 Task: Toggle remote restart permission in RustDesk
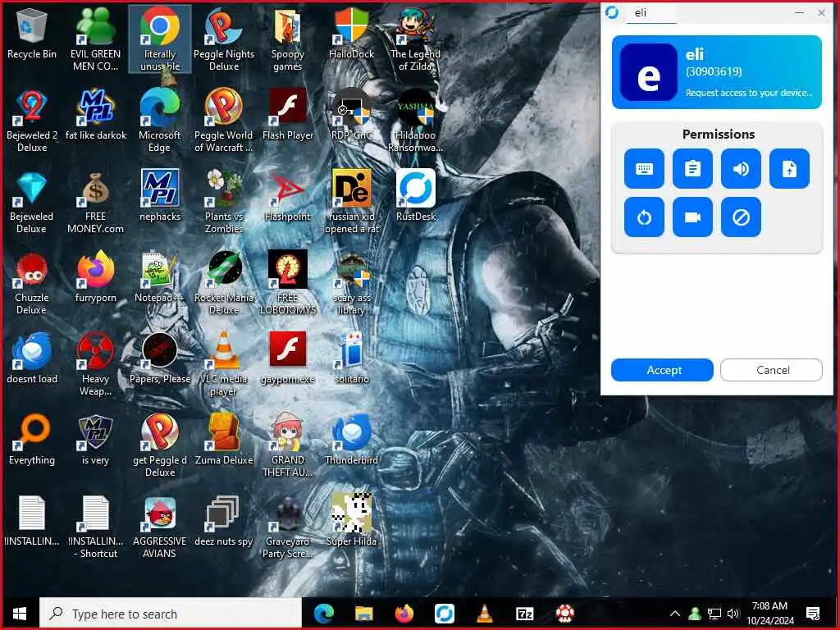point(644,217)
